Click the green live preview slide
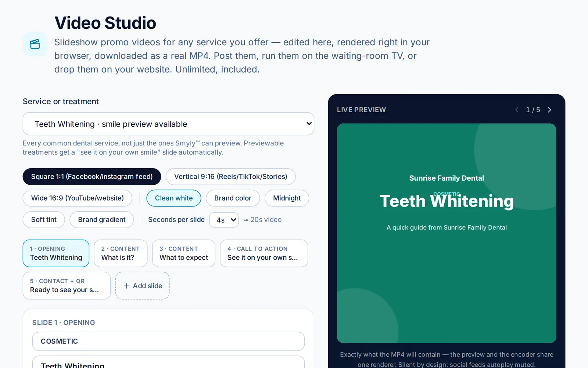 point(447,233)
